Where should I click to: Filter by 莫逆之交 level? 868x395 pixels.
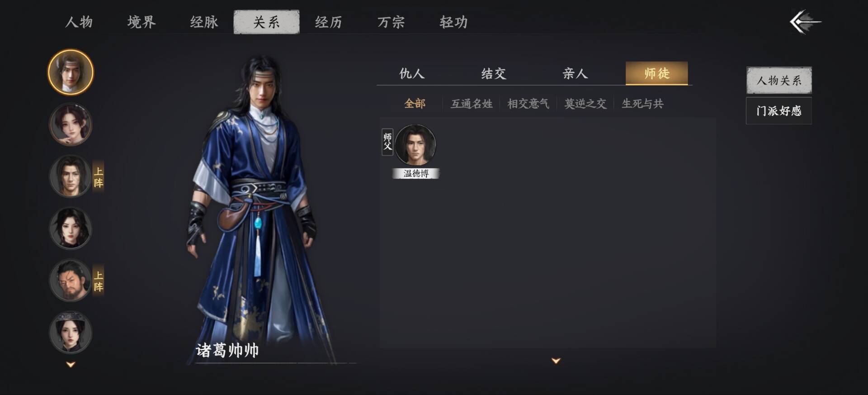585,104
